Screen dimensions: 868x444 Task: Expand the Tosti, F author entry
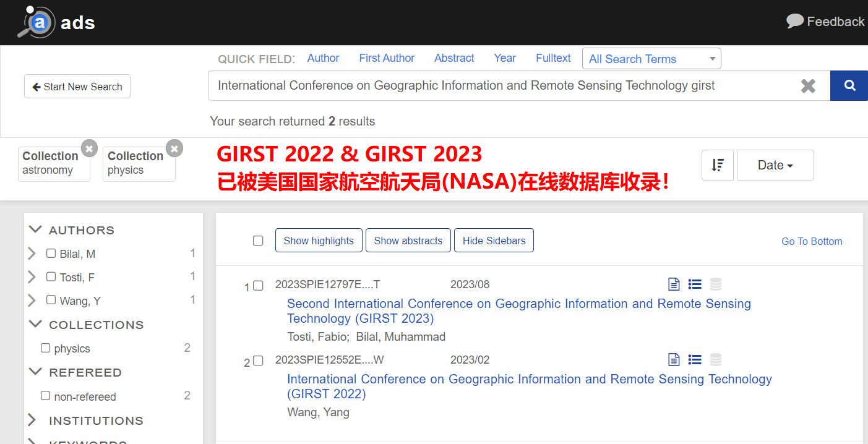tap(32, 277)
